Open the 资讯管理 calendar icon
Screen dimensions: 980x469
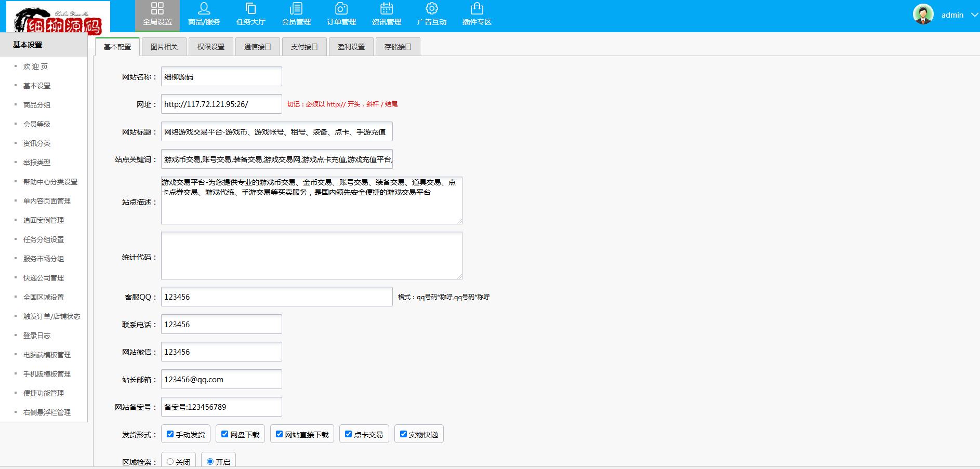click(386, 9)
